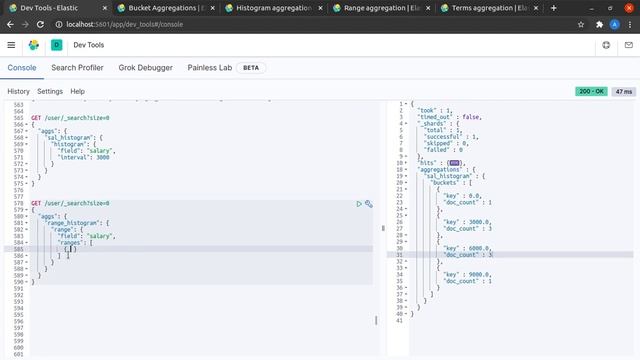Open console Settings
Screen dimensions: 640x360
50,91
